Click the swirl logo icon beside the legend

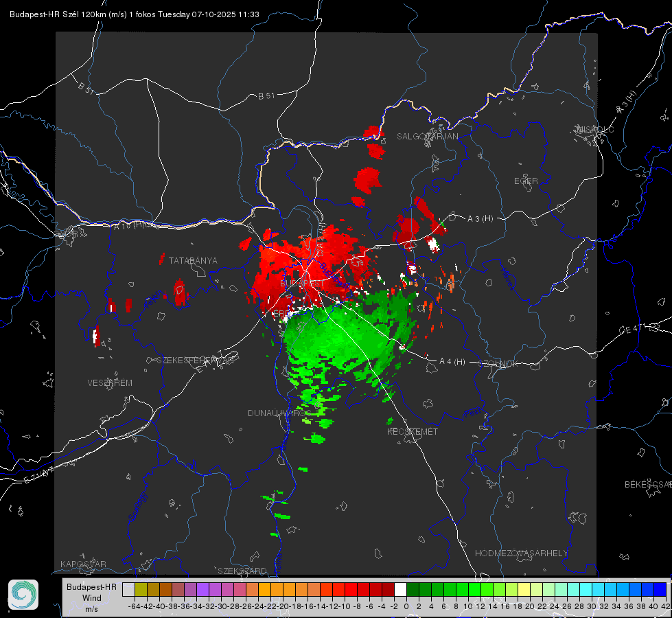click(x=23, y=595)
